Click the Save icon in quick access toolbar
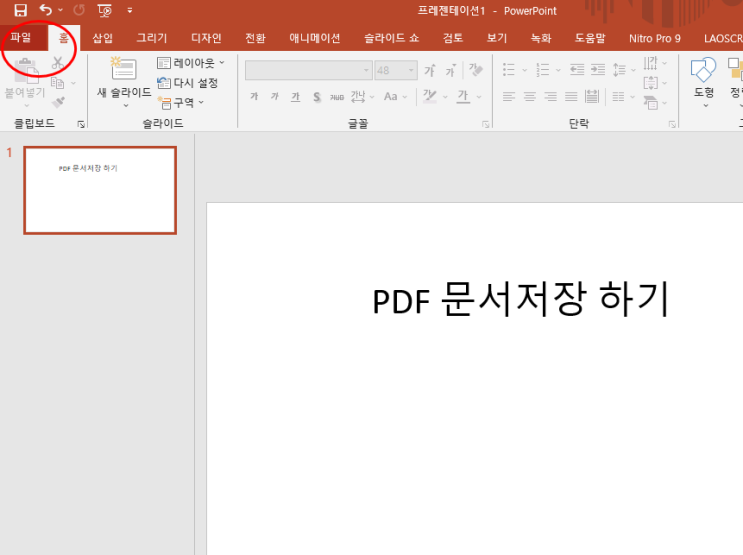This screenshot has width=743, height=555. coord(20,10)
